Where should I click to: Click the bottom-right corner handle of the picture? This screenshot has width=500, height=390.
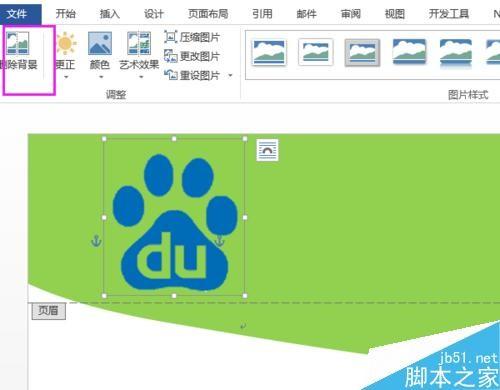pyautogui.click(x=245, y=296)
